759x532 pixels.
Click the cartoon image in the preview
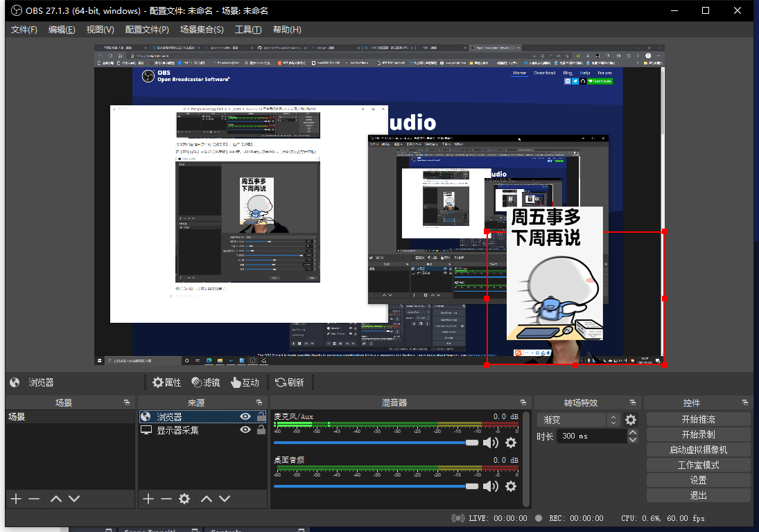tap(555, 273)
